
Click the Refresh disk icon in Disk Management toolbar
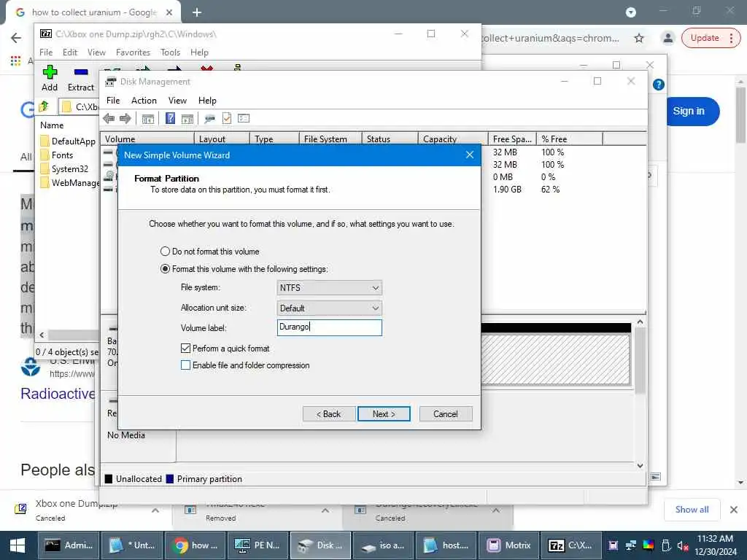[209, 119]
